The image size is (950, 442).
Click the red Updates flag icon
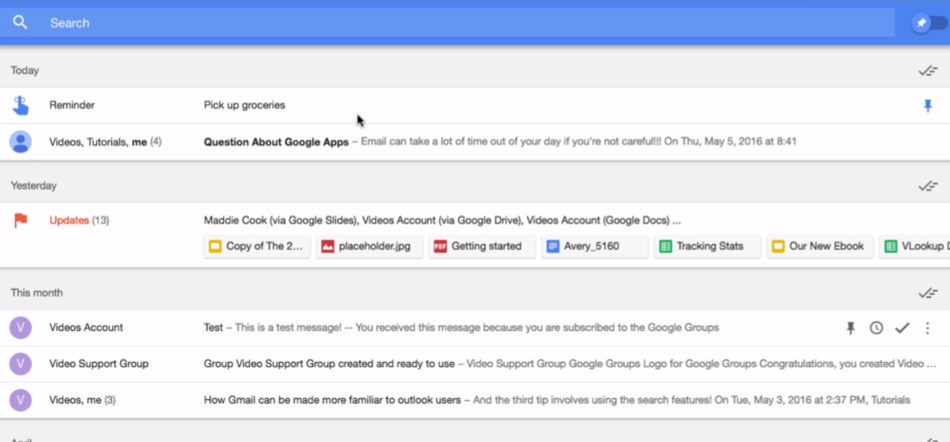point(21,220)
